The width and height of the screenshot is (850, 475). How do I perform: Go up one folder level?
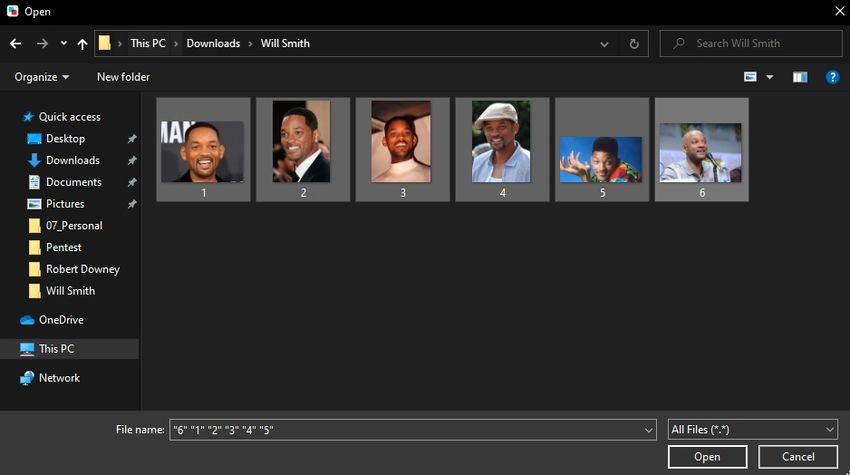click(x=82, y=43)
